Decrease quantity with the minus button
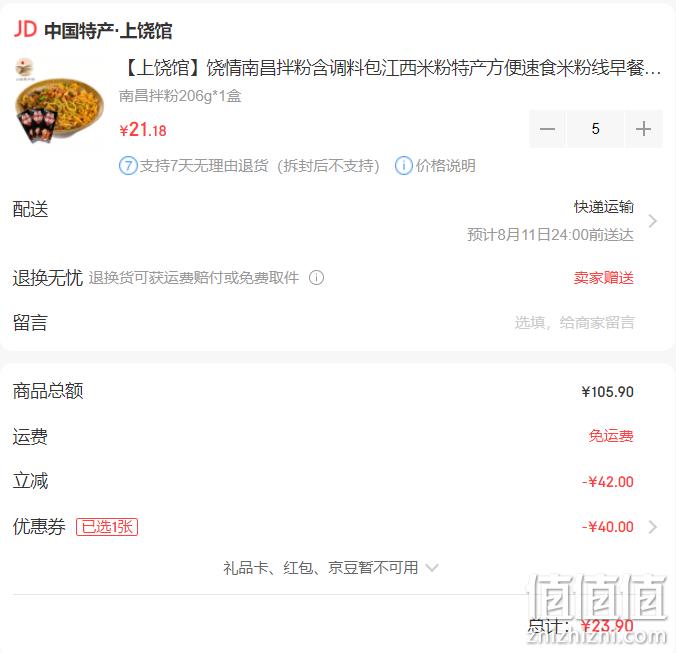Screen dimensions: 676x653 pyautogui.click(x=548, y=129)
